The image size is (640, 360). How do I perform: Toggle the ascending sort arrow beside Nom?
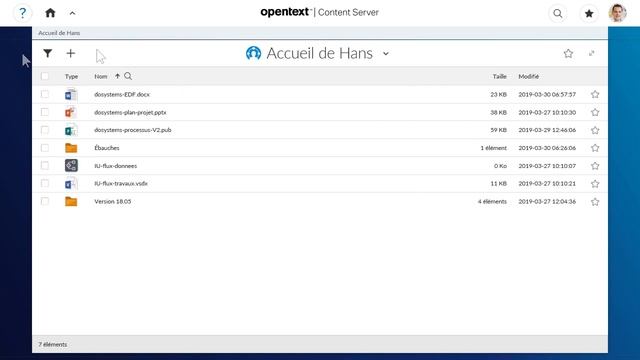[118, 76]
